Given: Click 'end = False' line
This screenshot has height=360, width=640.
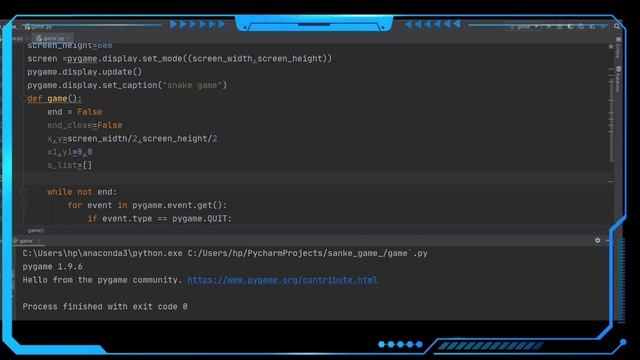Looking at the screenshot, I should (x=75, y=112).
